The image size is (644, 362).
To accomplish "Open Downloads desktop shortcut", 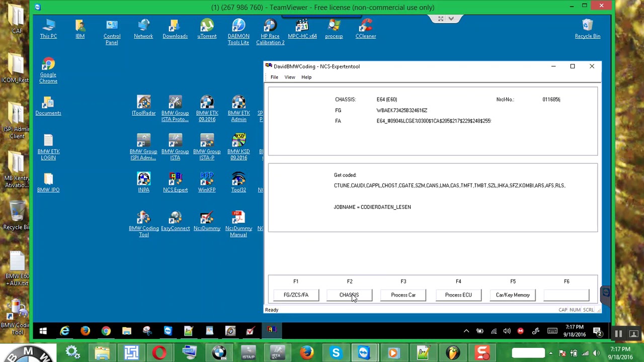I will (x=175, y=29).
